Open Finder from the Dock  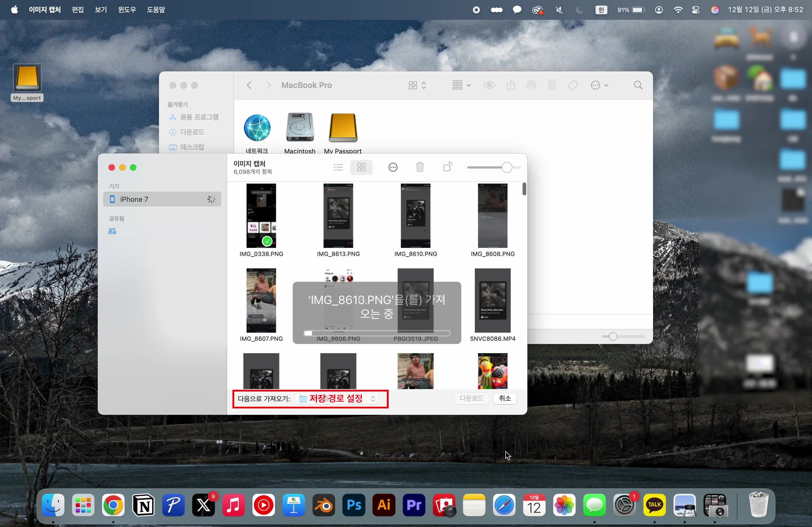click(x=53, y=505)
